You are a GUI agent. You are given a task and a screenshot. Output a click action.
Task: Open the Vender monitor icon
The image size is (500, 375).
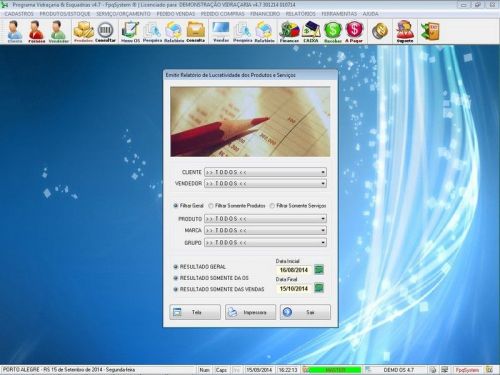(221, 32)
